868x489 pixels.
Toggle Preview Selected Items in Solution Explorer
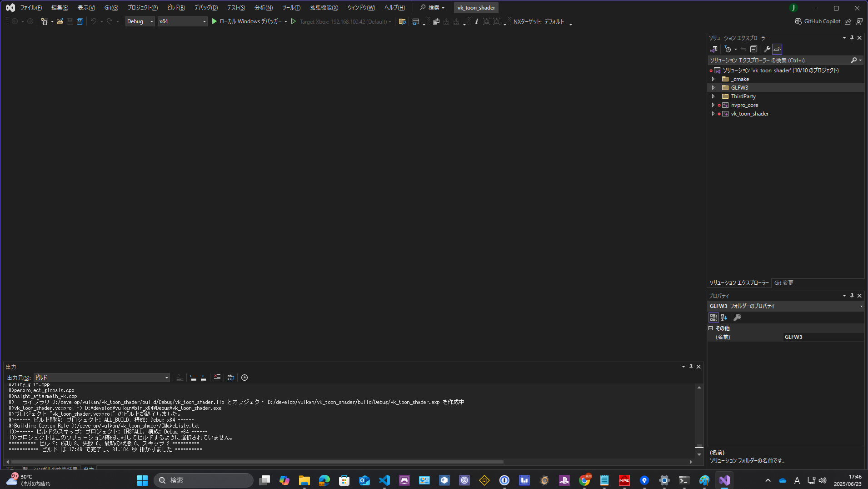coord(778,49)
